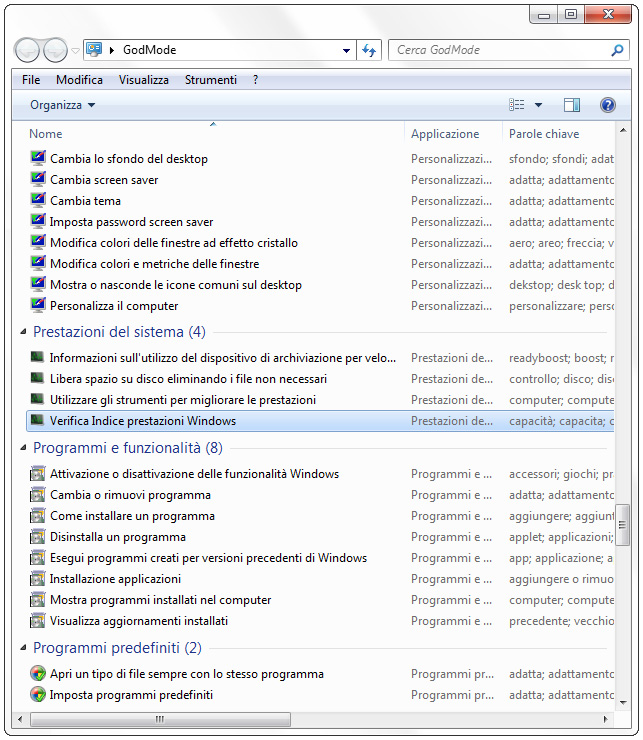The image size is (643, 740).
Task: Click the vertical scrollbar thumb
Action: coord(623,524)
